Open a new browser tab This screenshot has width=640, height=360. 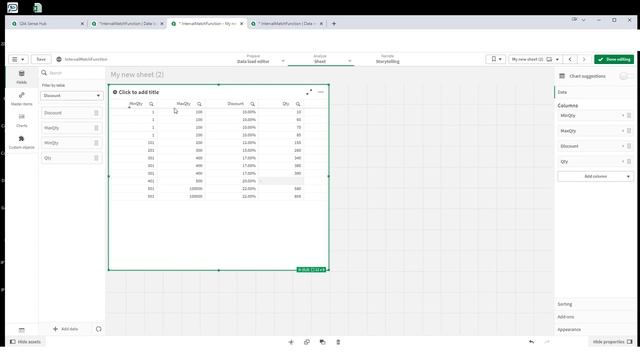(334, 24)
